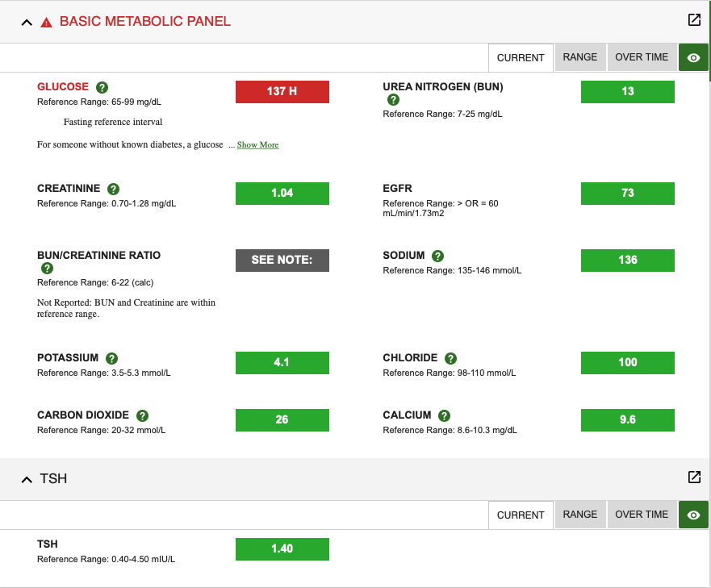
Task: Open help icon next to Calcium
Action: (x=444, y=415)
